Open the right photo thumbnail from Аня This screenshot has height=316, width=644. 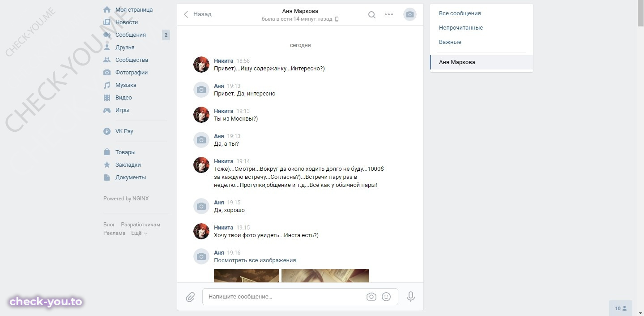(x=325, y=276)
